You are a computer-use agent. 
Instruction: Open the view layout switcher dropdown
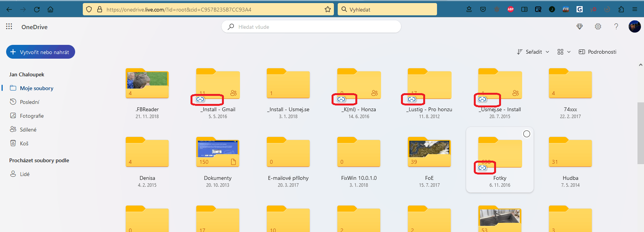coord(564,52)
